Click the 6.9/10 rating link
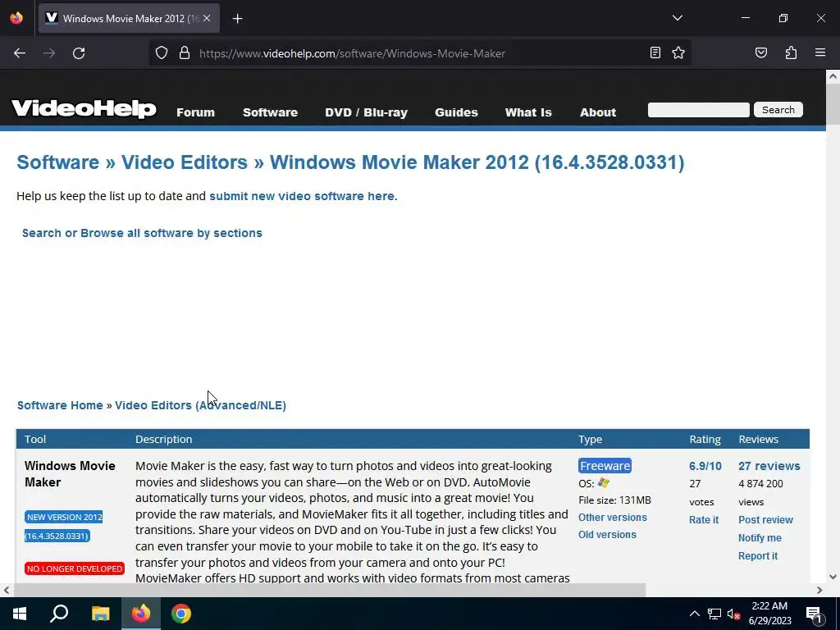840x630 pixels. pyautogui.click(x=705, y=466)
